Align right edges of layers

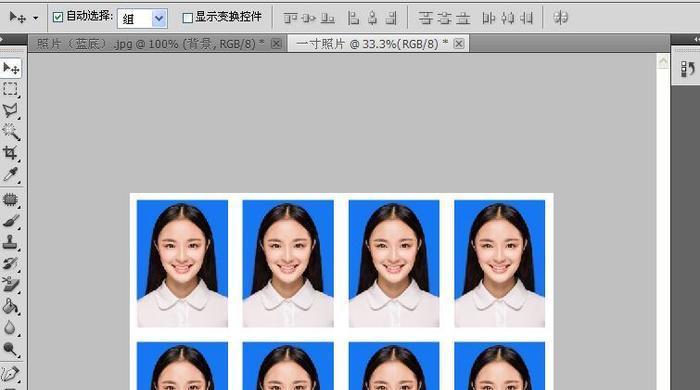coord(391,18)
